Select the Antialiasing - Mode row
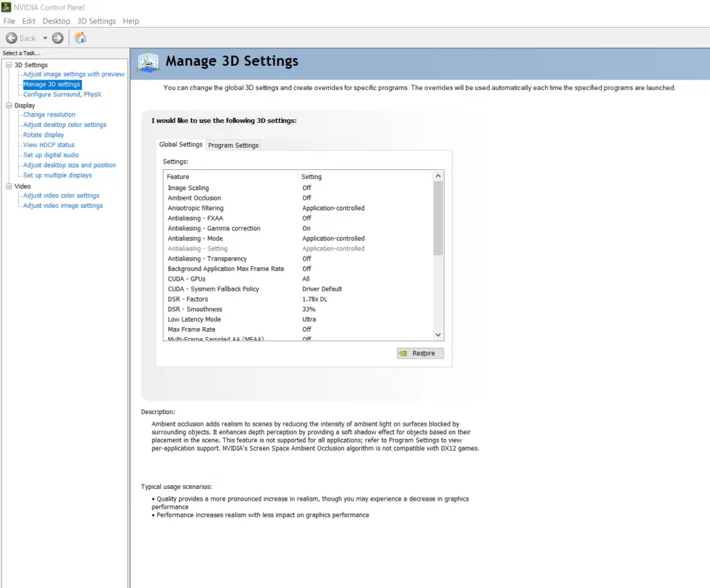Viewport: 710px width, 588px height. coord(298,239)
